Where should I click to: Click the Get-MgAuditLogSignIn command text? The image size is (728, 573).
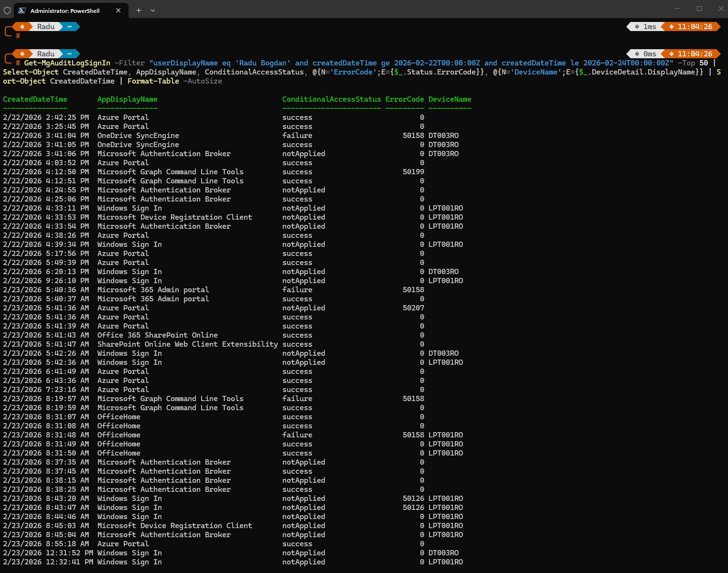tap(67, 63)
